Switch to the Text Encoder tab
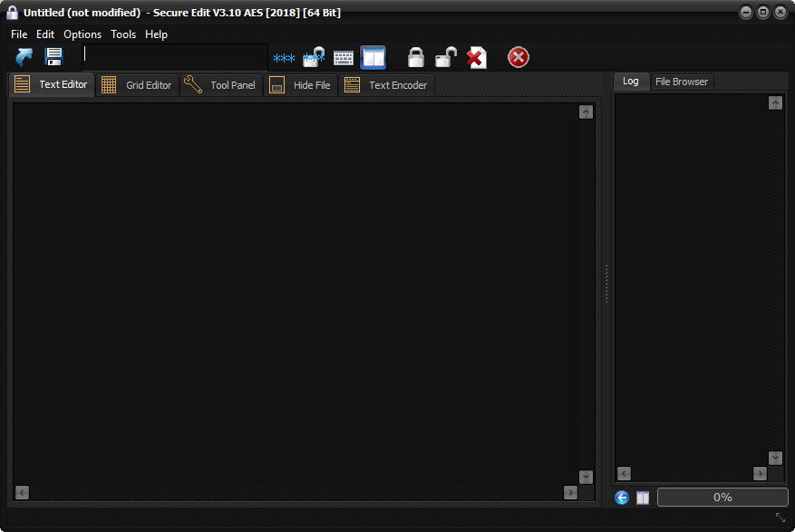Screen dimensions: 795x532 [x=386, y=85]
